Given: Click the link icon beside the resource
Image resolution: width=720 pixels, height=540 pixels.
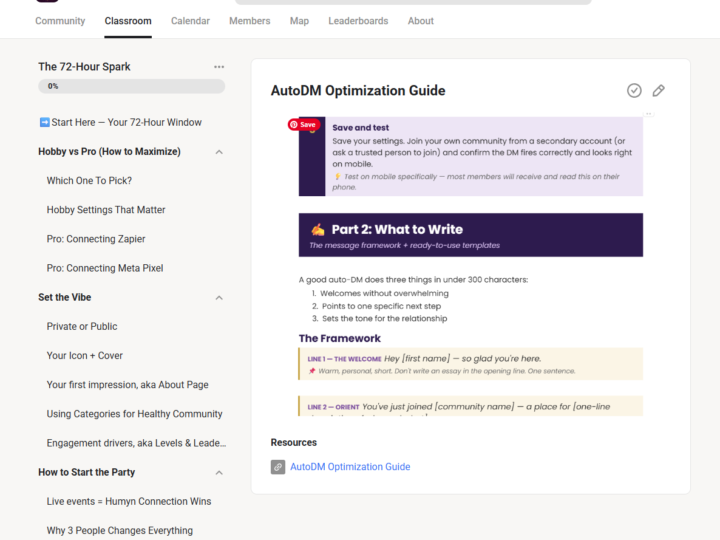Looking at the screenshot, I should click(278, 467).
